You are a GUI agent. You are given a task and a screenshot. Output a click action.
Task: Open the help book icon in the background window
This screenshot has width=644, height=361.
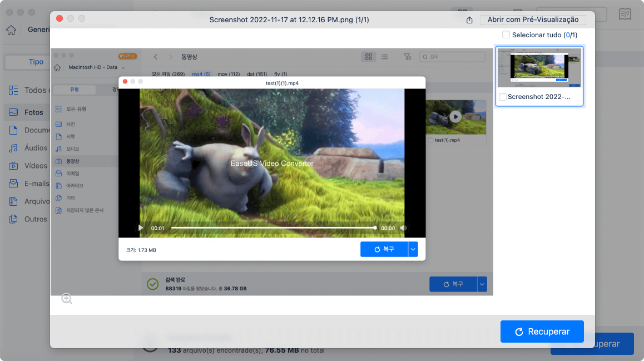click(625, 14)
